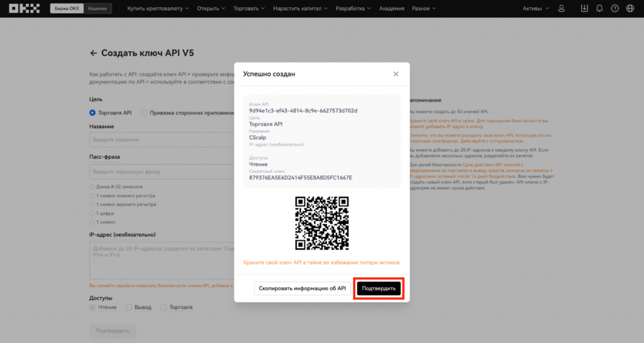This screenshot has width=644, height=343.
Task: Toggle the Чтение checkbox
Action: pyautogui.click(x=92, y=308)
